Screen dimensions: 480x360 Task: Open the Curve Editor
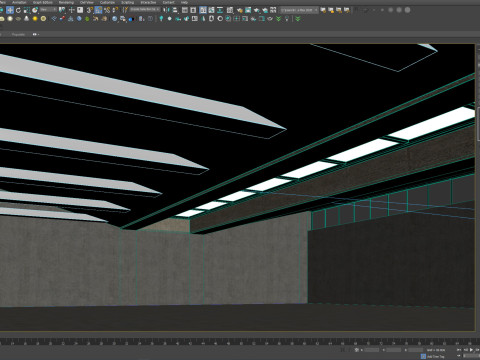click(211, 10)
